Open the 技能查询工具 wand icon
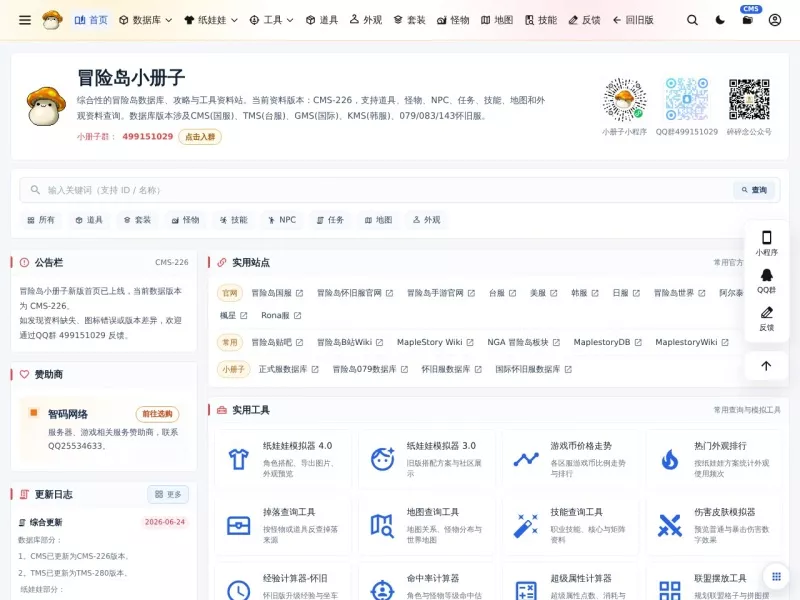This screenshot has width=800, height=600. coord(526,525)
